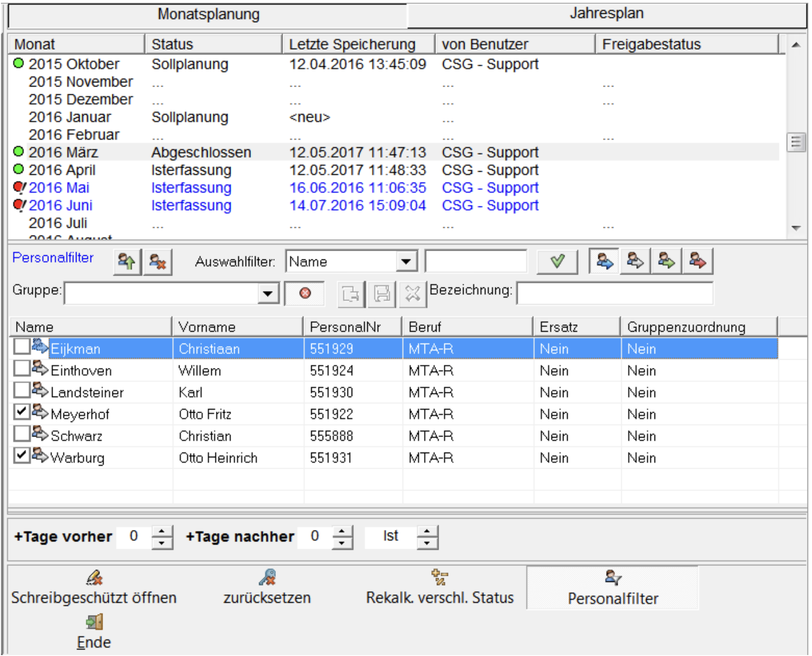Sort personnel by Vorname column header
812x656 pixels.
pos(238,327)
